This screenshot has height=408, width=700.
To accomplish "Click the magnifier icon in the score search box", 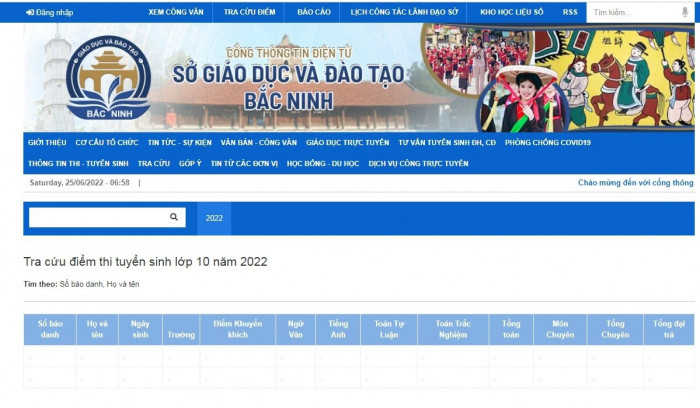I will [x=174, y=217].
